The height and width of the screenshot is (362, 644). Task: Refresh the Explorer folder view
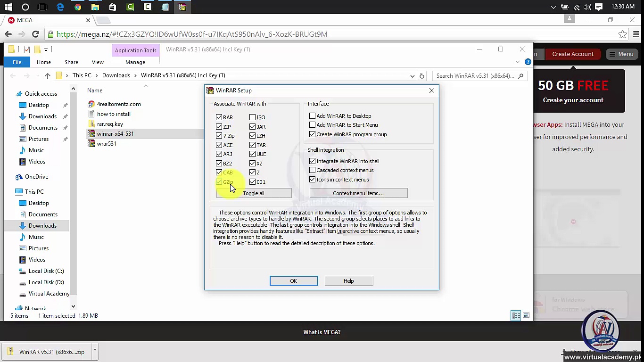422,75
